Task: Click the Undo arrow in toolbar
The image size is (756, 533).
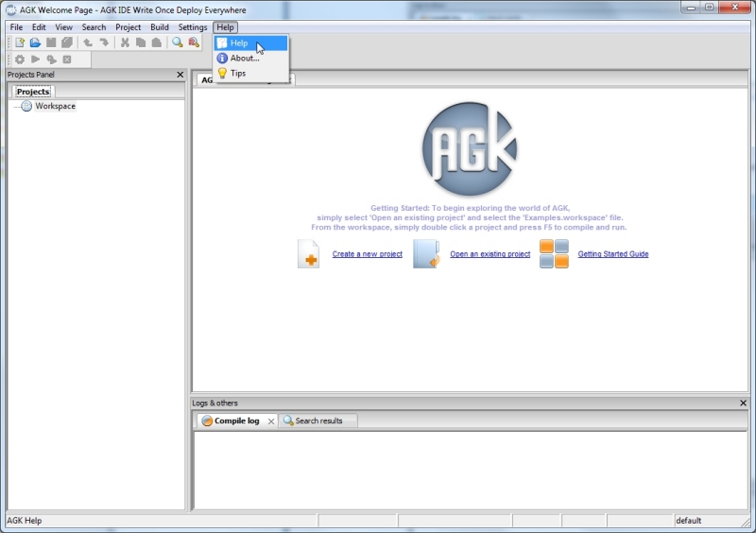Action: click(x=88, y=43)
